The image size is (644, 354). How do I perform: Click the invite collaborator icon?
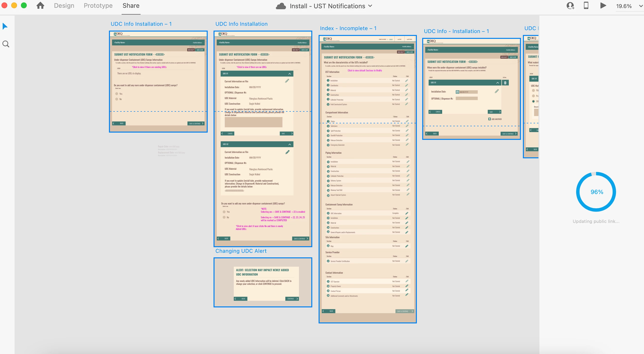click(570, 6)
